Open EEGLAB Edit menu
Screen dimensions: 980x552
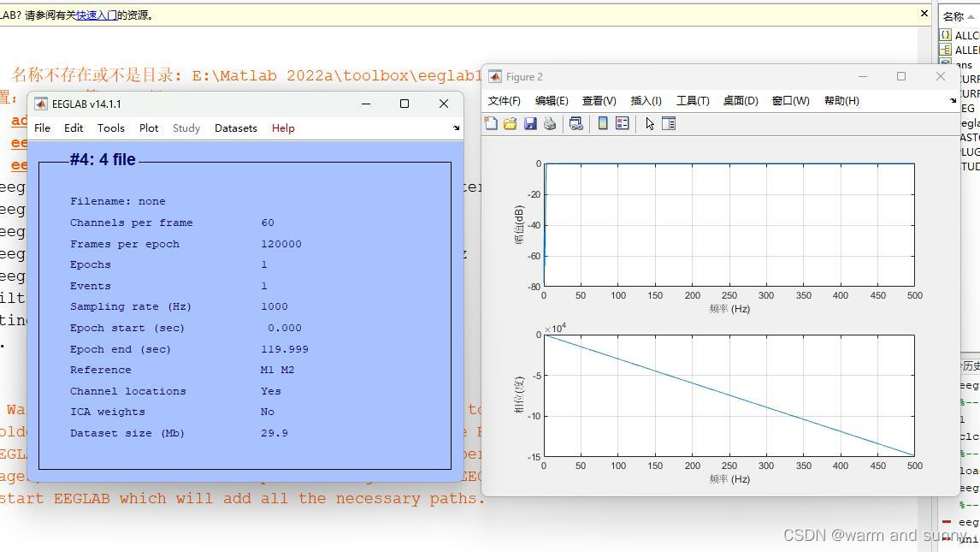[74, 128]
